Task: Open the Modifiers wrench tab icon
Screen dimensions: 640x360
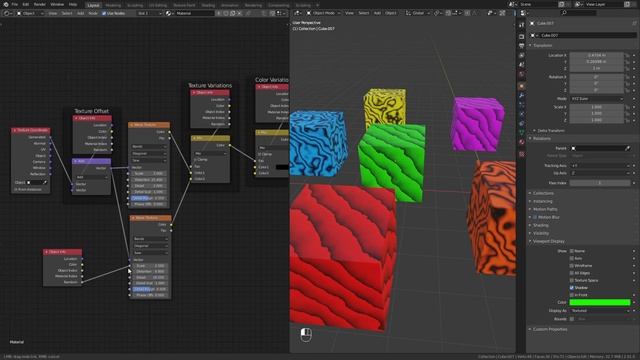Action: 521,96
